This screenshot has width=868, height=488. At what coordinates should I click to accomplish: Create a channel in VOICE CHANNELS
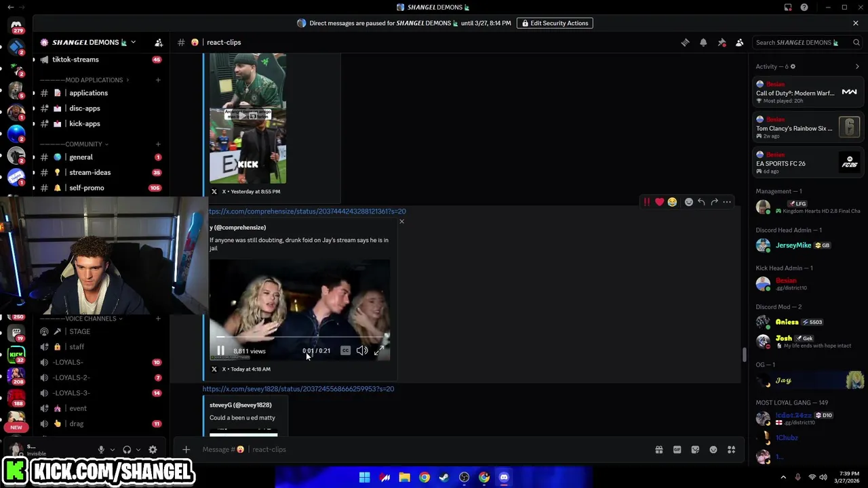(158, 319)
